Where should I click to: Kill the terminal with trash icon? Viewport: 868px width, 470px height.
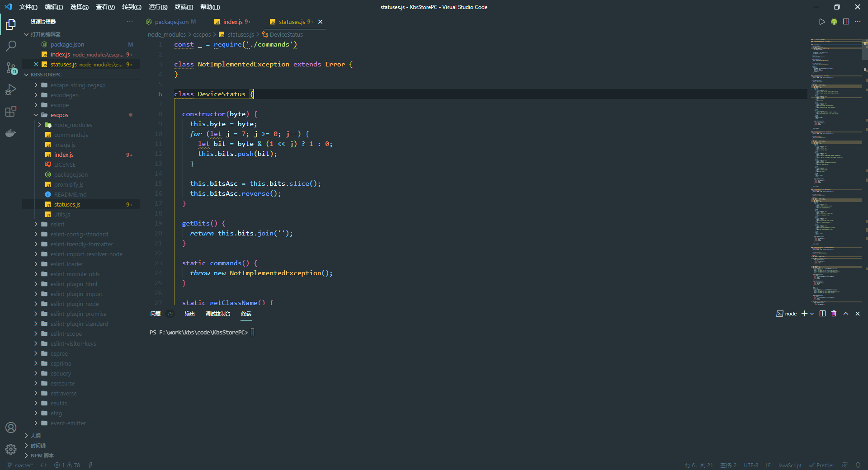coord(834,314)
